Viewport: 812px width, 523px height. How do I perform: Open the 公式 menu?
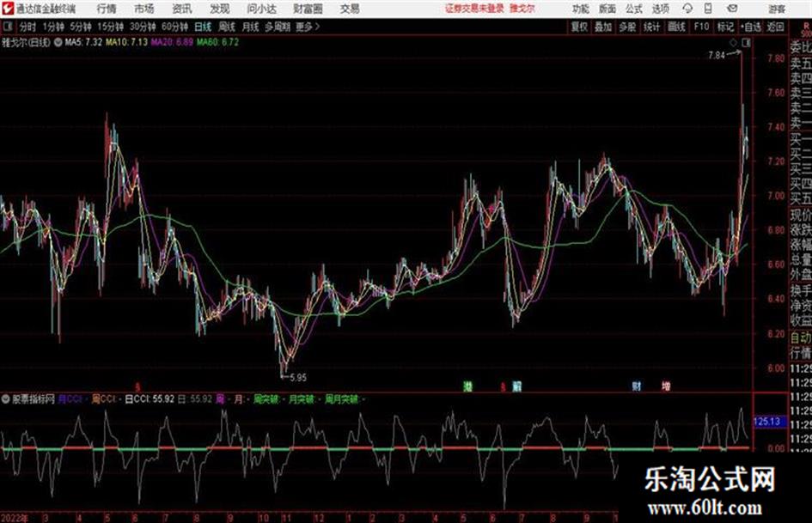tap(634, 9)
